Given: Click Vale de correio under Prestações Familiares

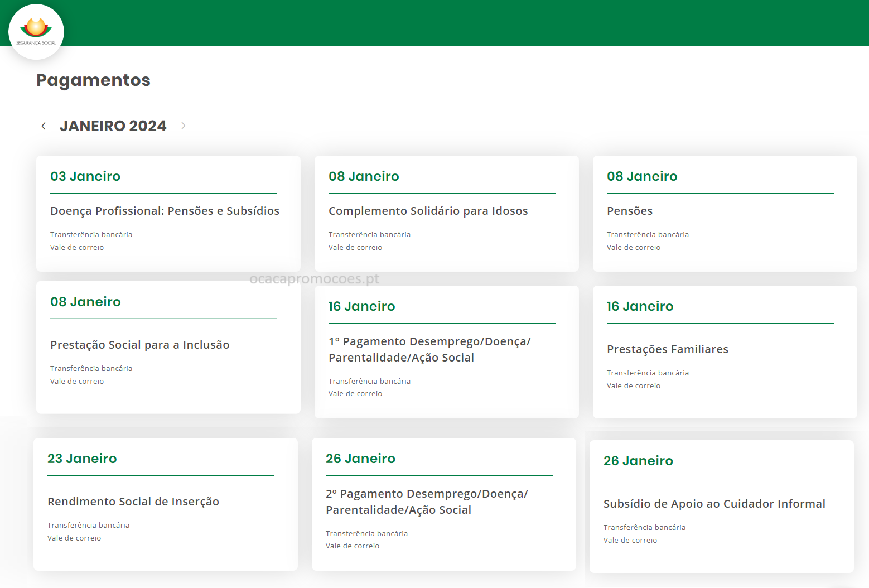Looking at the screenshot, I should 634,386.
